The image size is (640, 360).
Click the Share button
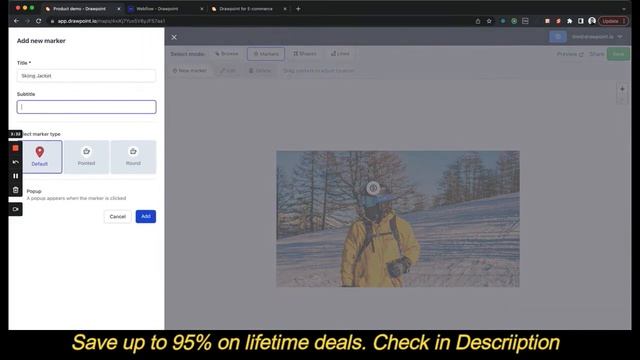[x=596, y=54]
